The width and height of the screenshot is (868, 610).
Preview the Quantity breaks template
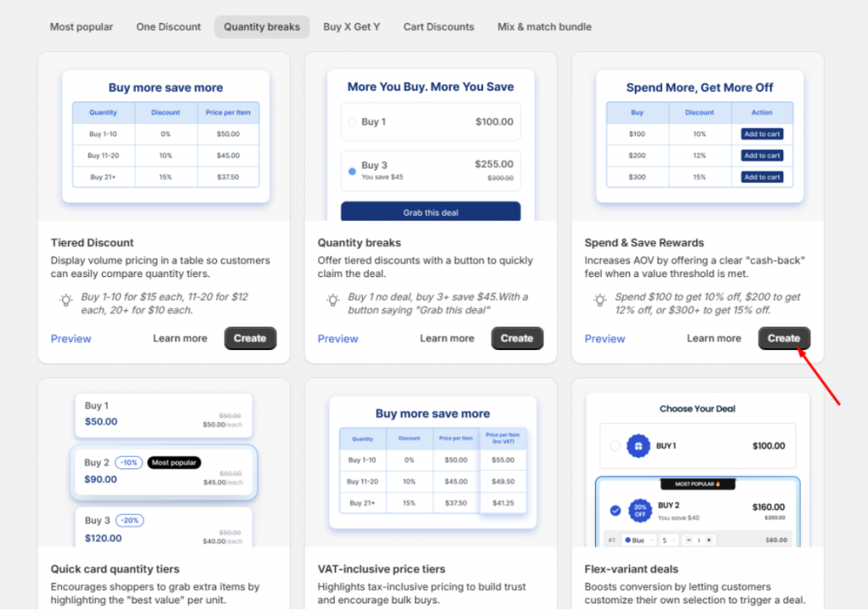(x=337, y=339)
